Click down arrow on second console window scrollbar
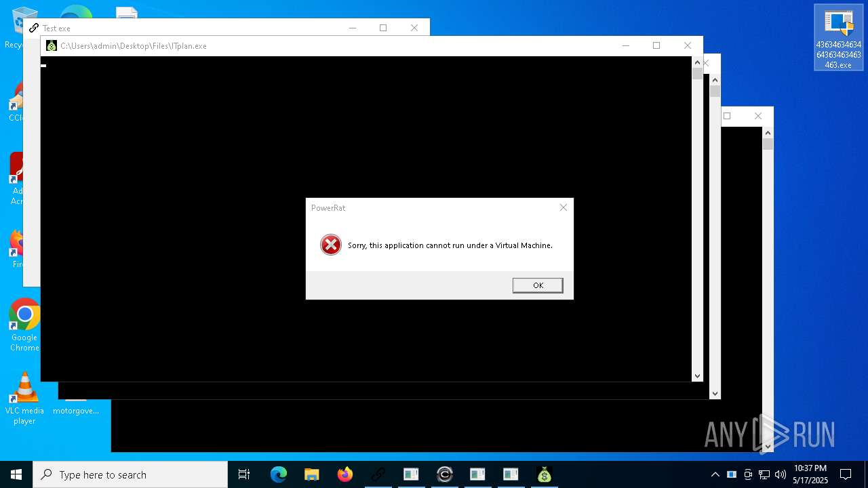The image size is (868, 488). [x=715, y=393]
